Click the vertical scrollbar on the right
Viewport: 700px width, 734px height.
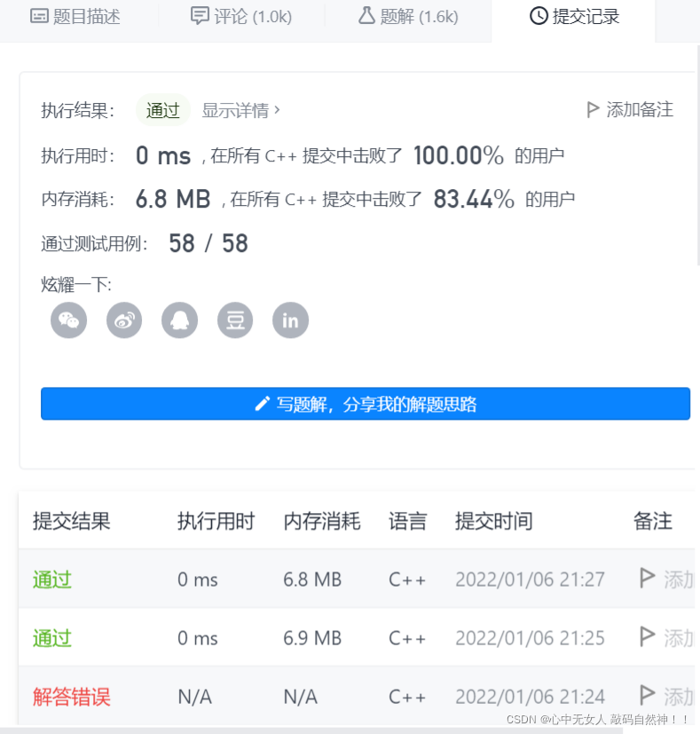point(698,154)
